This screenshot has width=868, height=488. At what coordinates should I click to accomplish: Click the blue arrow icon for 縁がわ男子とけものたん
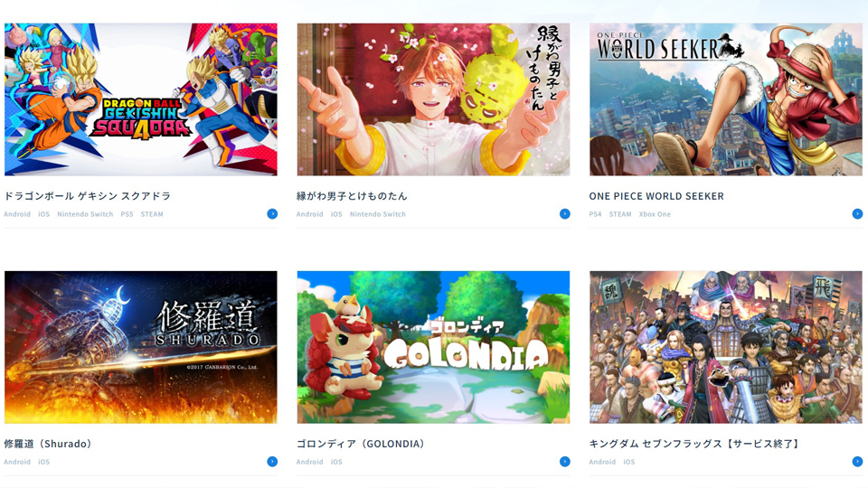click(564, 214)
